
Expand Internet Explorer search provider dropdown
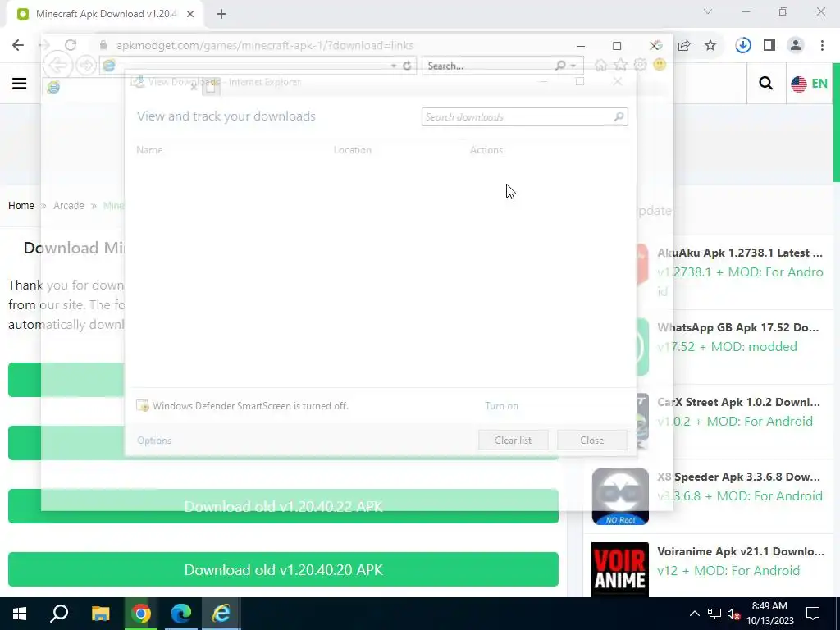[573, 66]
